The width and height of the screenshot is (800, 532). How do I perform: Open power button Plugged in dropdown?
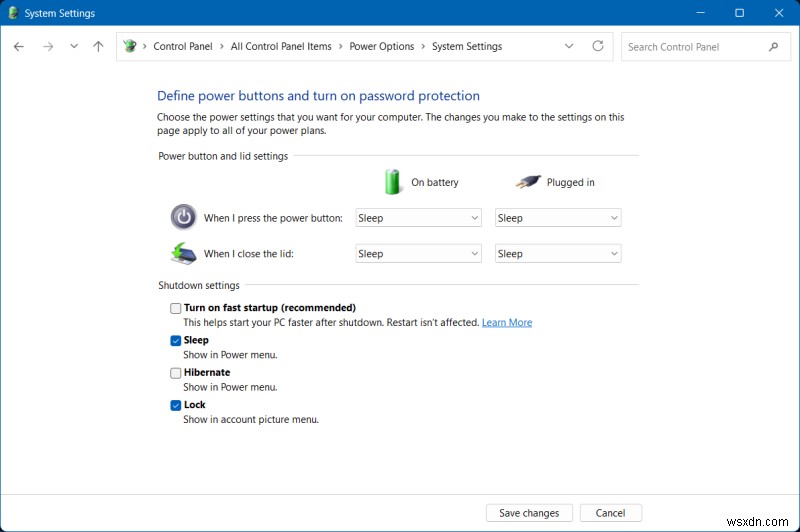point(558,218)
